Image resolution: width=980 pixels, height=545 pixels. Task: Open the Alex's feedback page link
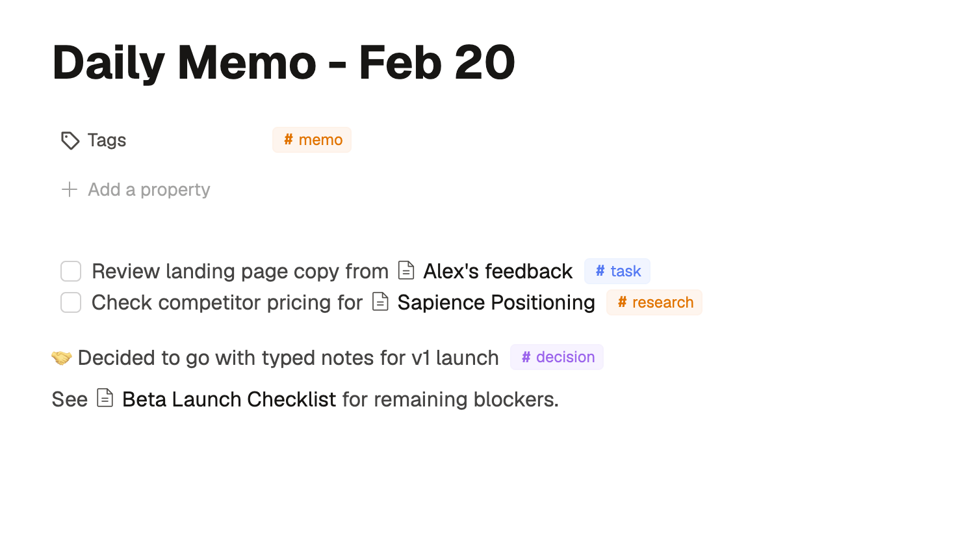click(x=497, y=271)
